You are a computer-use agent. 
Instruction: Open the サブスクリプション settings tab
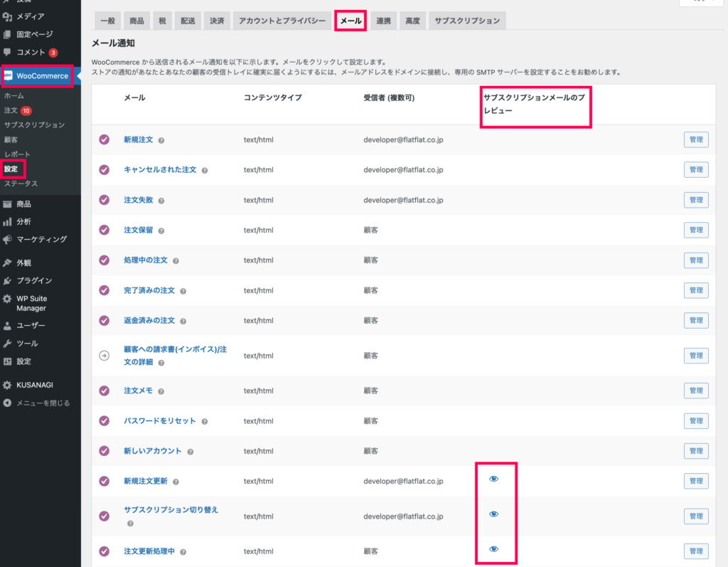tap(467, 21)
